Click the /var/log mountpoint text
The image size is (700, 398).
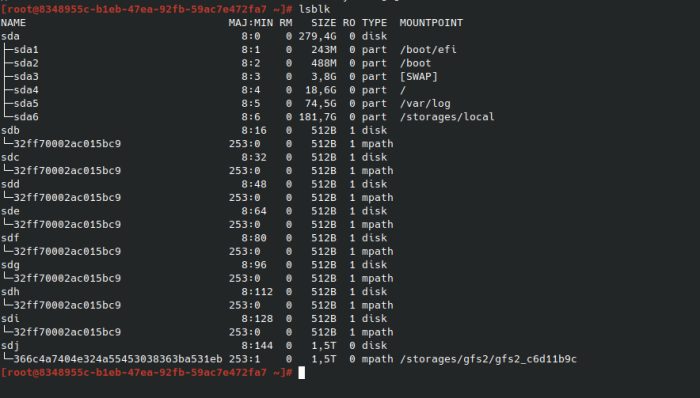tap(425, 104)
